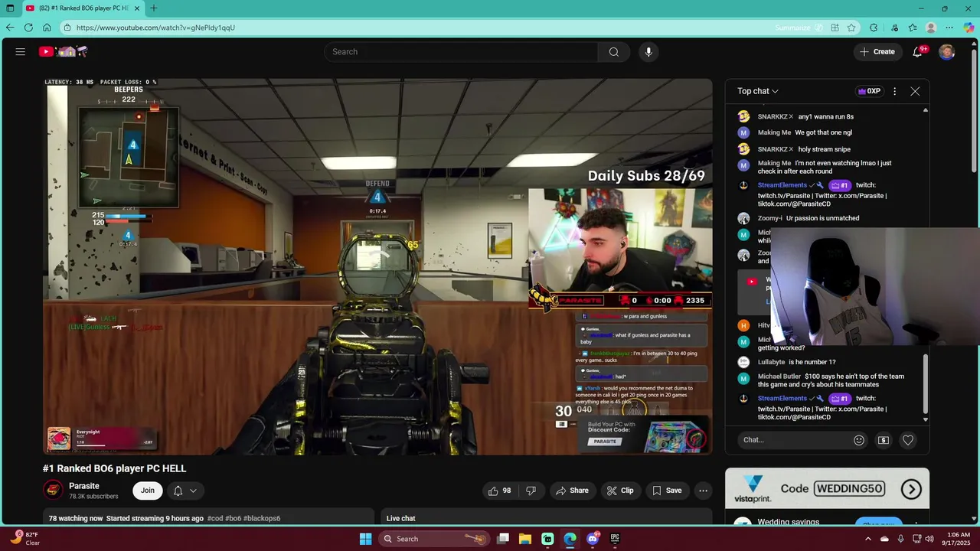Image resolution: width=980 pixels, height=551 pixels.
Task: Dislike the video with thumbs down
Action: (x=531, y=491)
